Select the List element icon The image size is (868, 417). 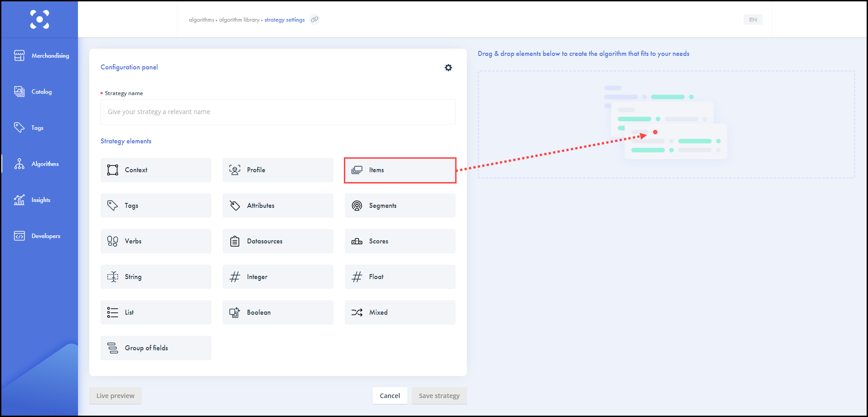coord(113,312)
